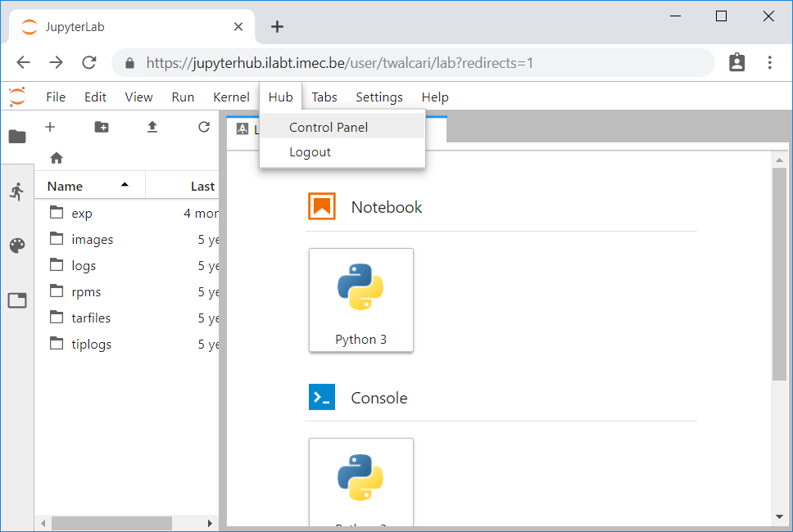Image resolution: width=793 pixels, height=532 pixels.
Task: Open the Open Tabs sidebar icon
Action: point(17,300)
